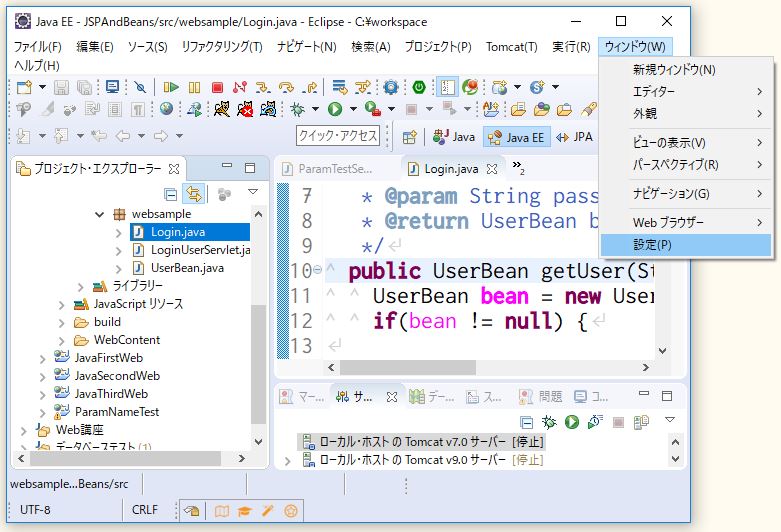Screen dimensions: 781x532
Task: Switch to the Java perspective
Action: point(454,137)
